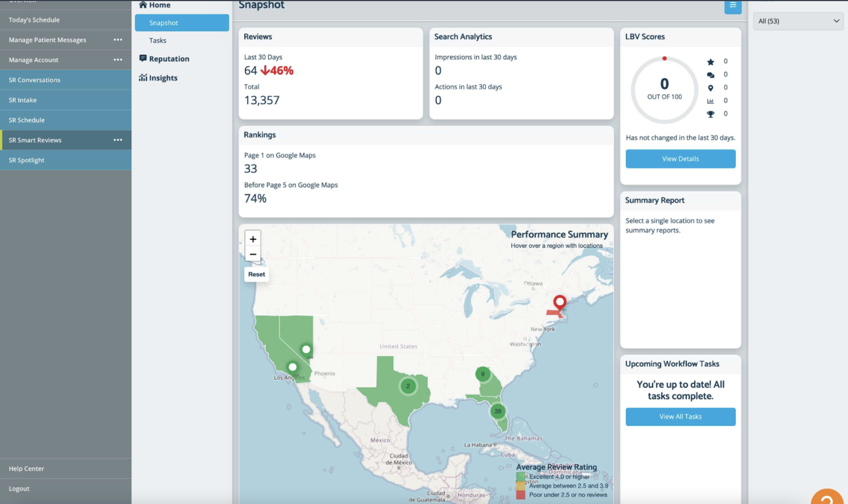Expand Manage Patient Messages options dots

118,40
